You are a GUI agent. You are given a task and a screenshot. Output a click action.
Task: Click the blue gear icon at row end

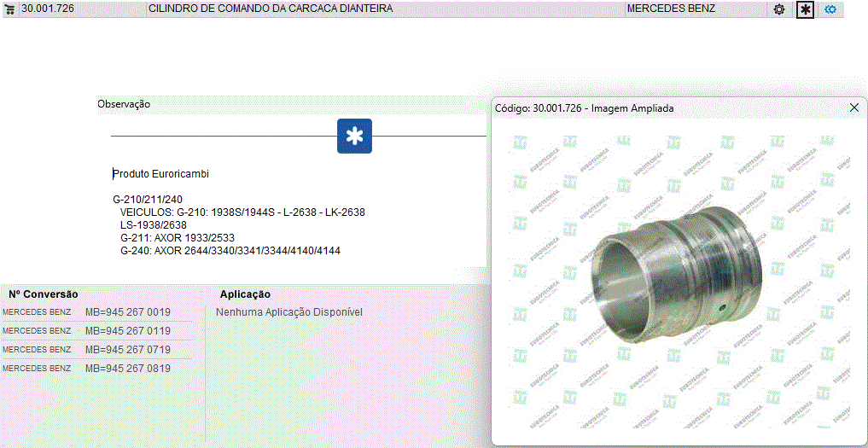pyautogui.click(x=830, y=9)
